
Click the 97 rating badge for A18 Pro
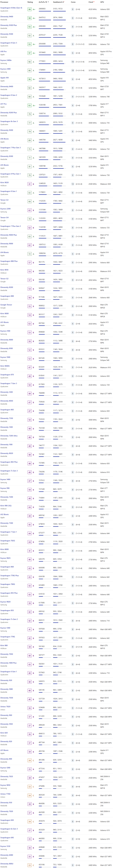point(29,53)
